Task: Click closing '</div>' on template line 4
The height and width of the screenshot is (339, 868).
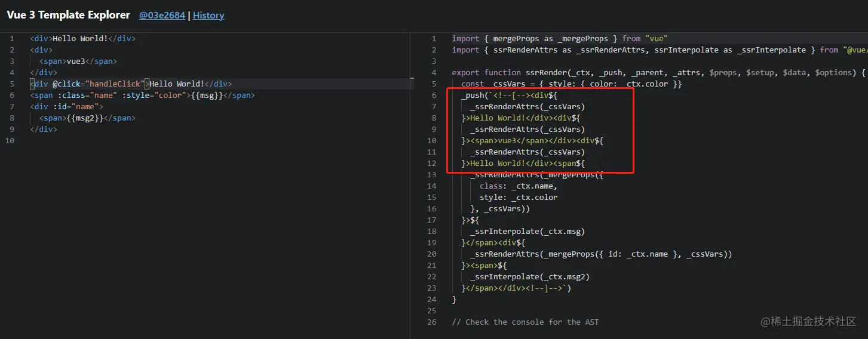Action: [44, 73]
